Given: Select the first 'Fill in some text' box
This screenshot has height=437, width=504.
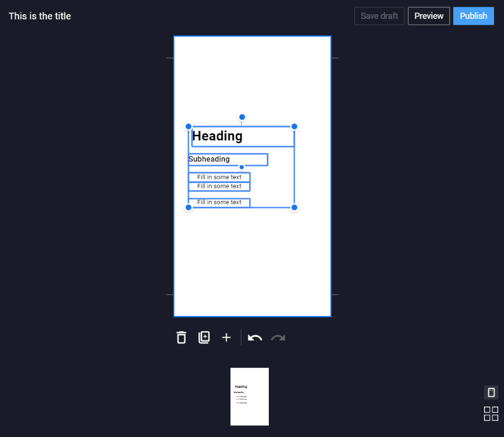Looking at the screenshot, I should pos(219,177).
